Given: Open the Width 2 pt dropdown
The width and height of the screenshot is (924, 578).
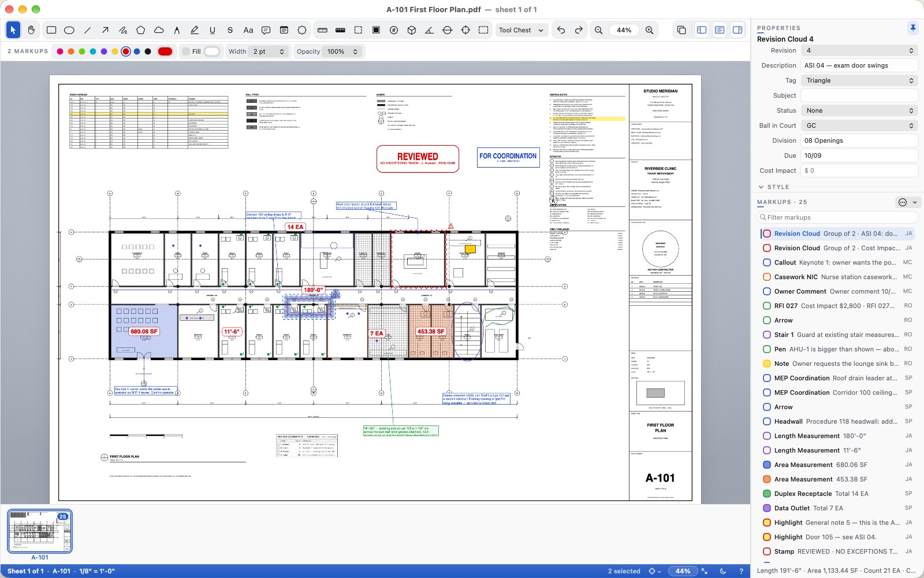Looking at the screenshot, I should pyautogui.click(x=269, y=51).
